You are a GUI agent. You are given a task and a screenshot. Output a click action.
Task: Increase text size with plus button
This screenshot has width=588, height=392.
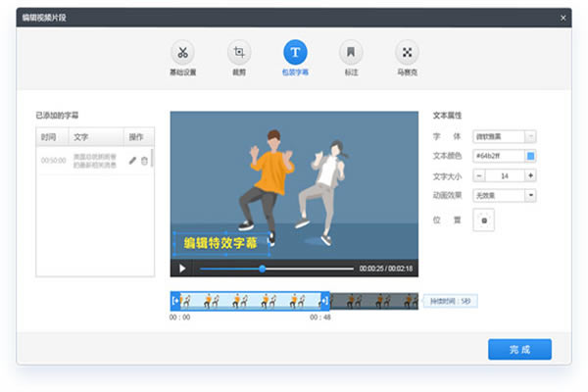(x=530, y=175)
